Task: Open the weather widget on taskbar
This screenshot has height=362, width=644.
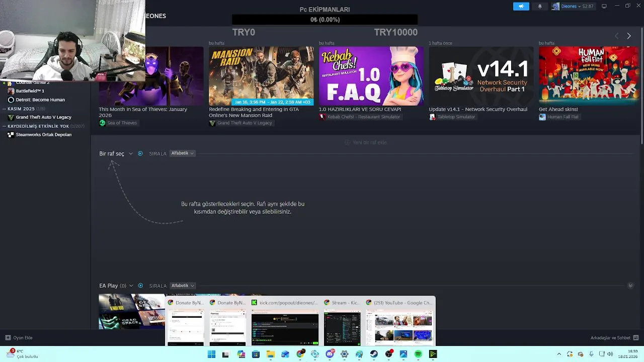Action: click(x=22, y=354)
